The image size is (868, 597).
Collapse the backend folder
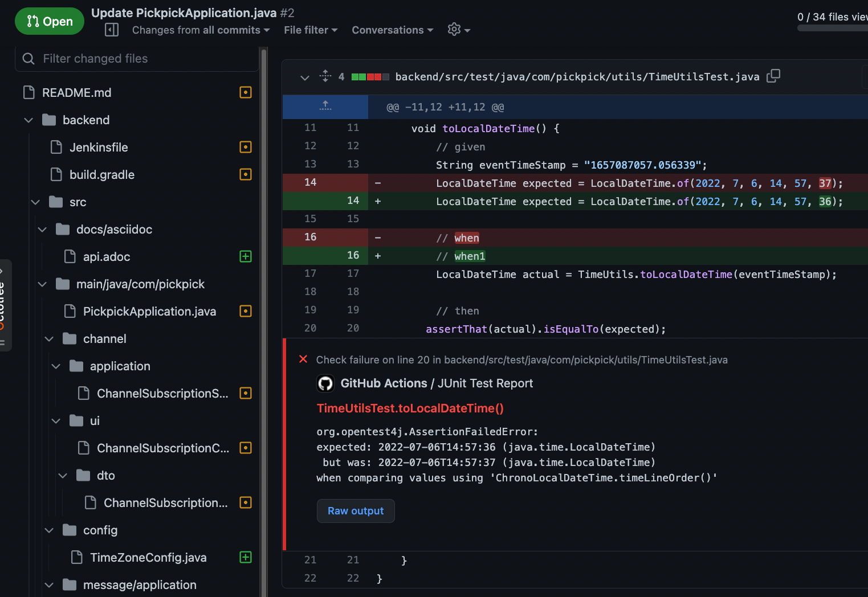pyautogui.click(x=28, y=120)
